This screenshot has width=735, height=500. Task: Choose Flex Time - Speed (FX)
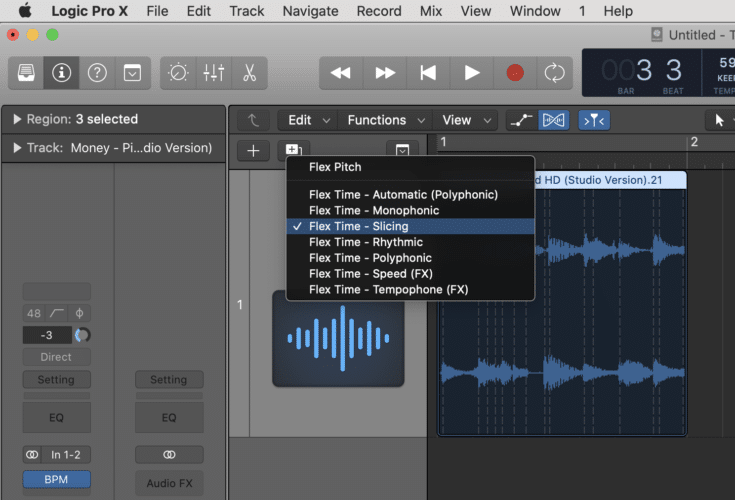coord(410,274)
